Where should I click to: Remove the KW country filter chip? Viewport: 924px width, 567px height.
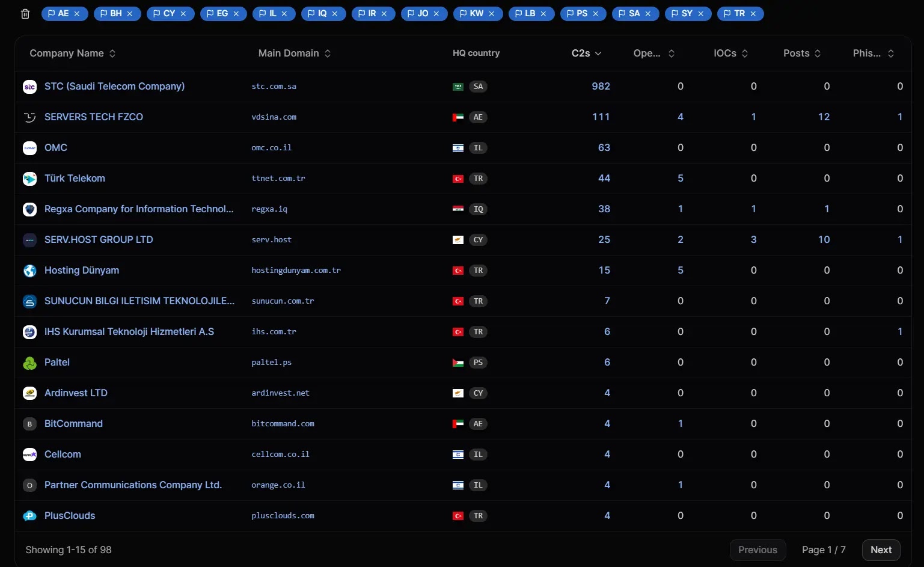492,14
